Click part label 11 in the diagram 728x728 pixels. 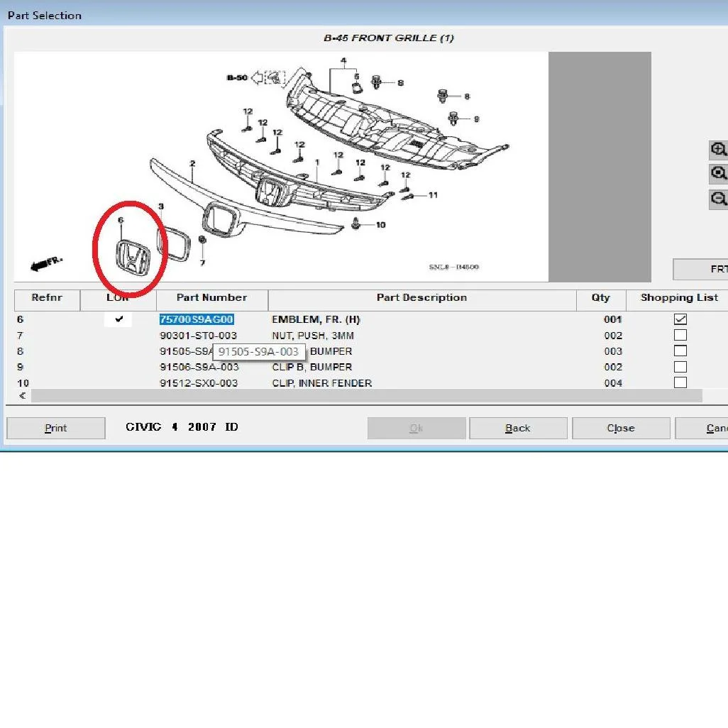click(433, 195)
